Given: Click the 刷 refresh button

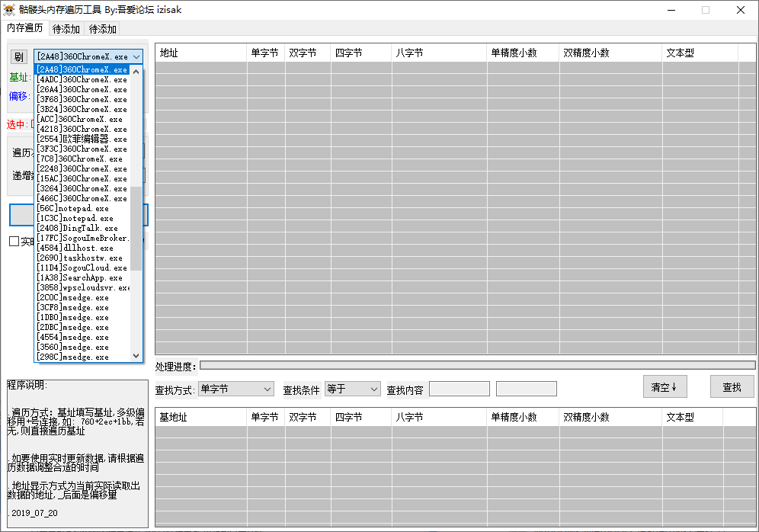Looking at the screenshot, I should [18, 57].
